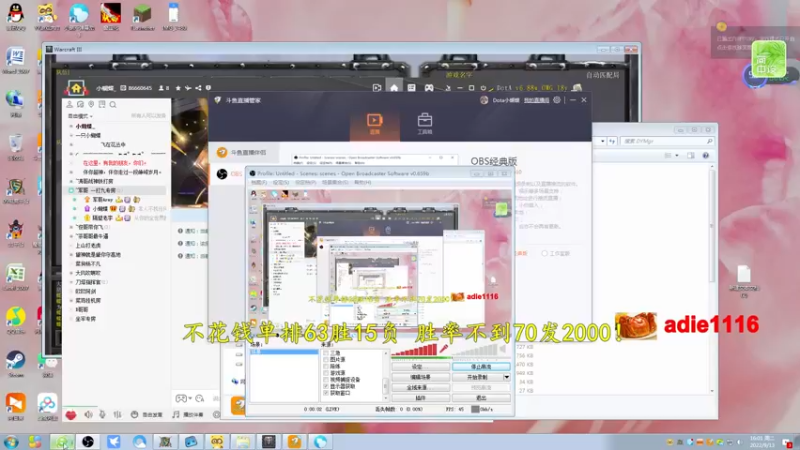Toggle the 图片源 source checkbox in OBS
The width and height of the screenshot is (800, 450).
(x=326, y=360)
